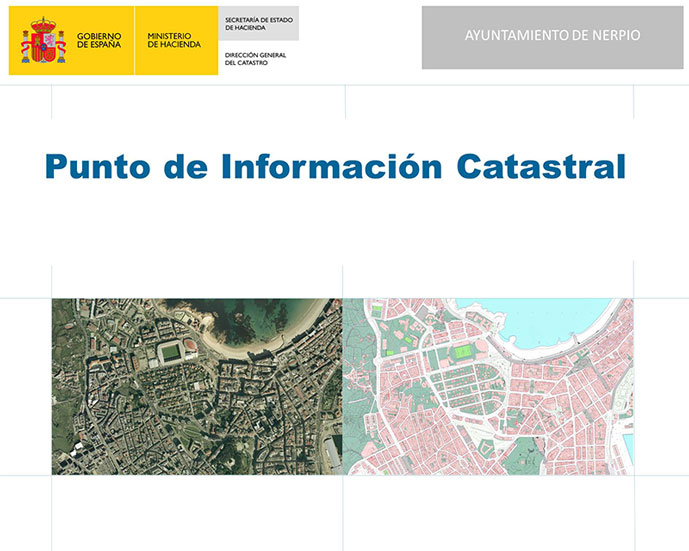The width and height of the screenshot is (689, 551).
Task: Select the stadium in the aerial photo
Action: point(172,352)
